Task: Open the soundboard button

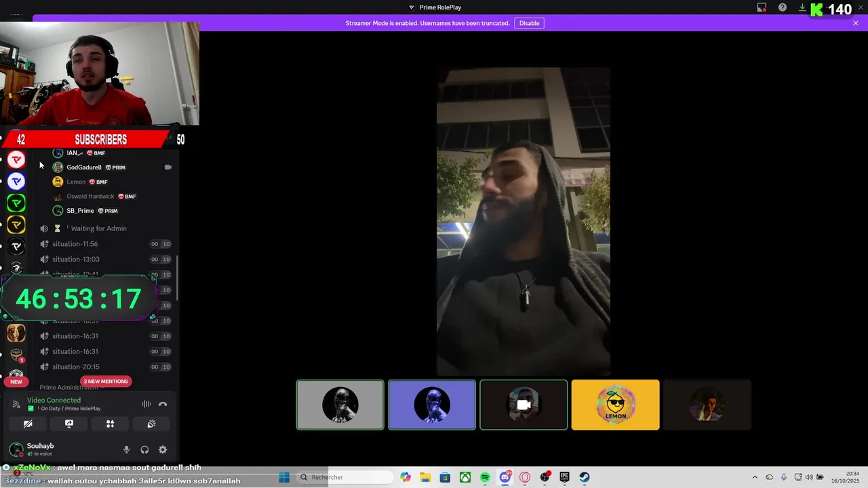Action: tap(151, 424)
